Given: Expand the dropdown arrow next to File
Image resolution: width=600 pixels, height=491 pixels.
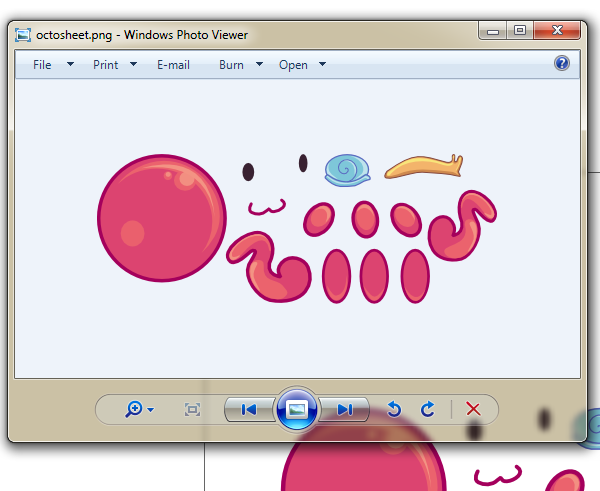Looking at the screenshot, I should (70, 65).
